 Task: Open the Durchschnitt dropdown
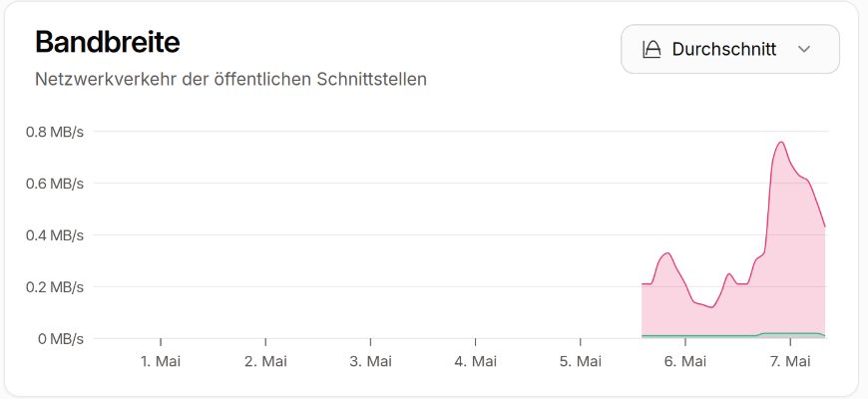point(730,49)
